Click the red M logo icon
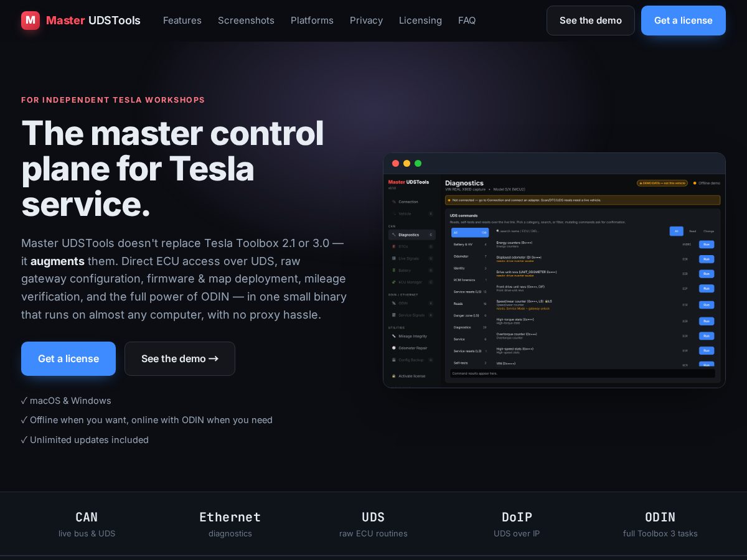 [31, 21]
